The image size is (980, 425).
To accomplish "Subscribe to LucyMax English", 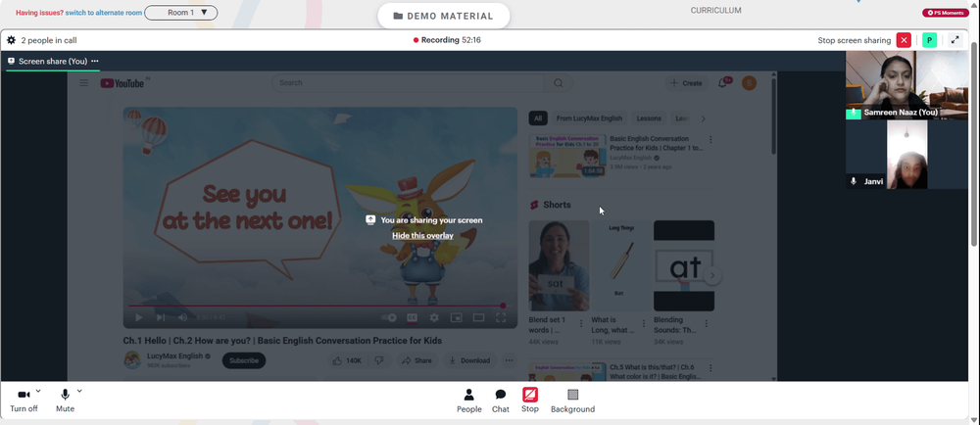I will 244,360.
